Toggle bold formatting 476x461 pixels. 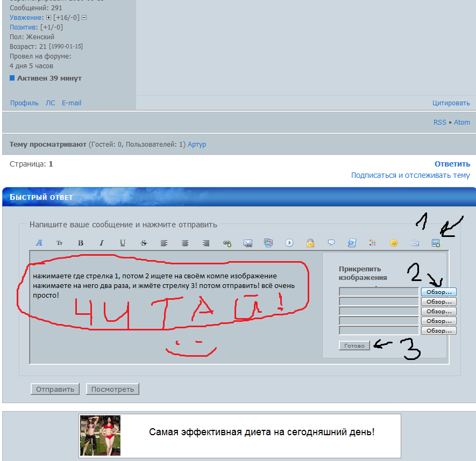click(81, 243)
